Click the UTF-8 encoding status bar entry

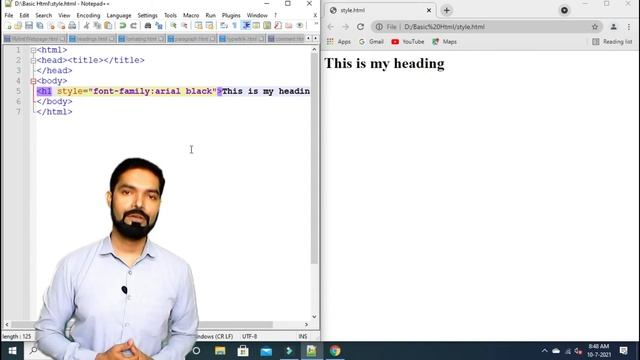pyautogui.click(x=249, y=337)
